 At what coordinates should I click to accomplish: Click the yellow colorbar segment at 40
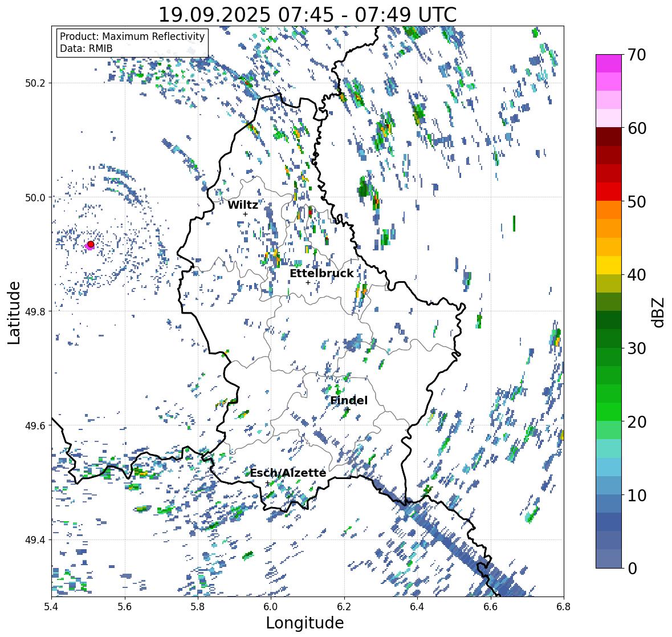coord(609,265)
